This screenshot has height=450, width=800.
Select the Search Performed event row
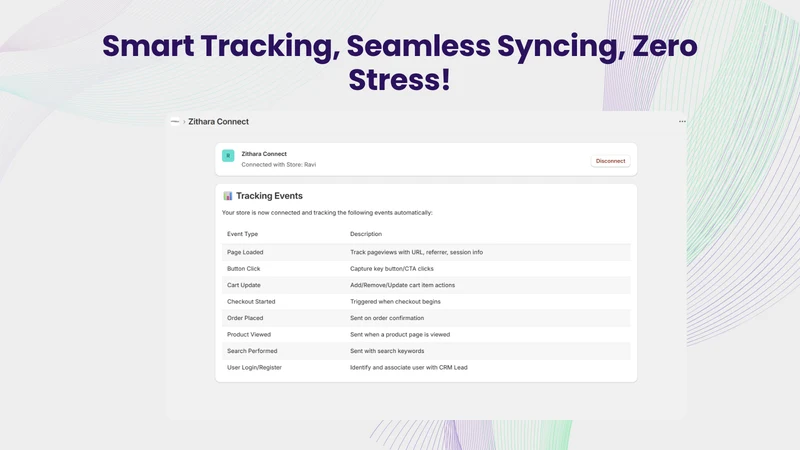[x=426, y=351]
